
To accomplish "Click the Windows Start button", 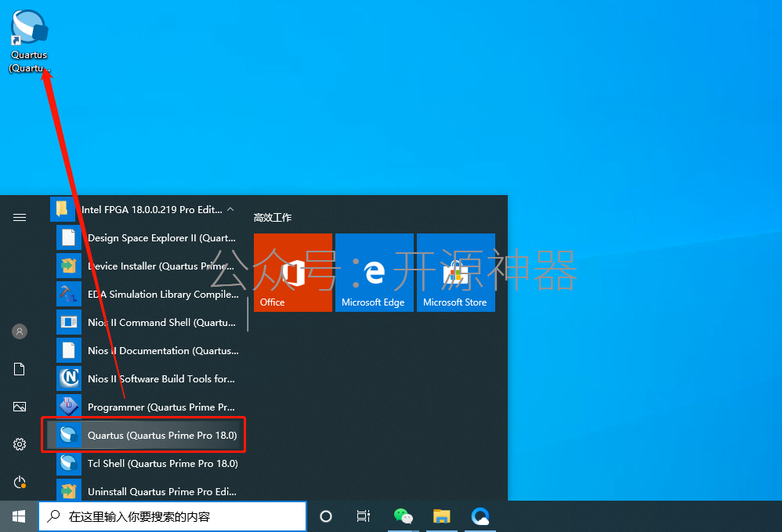I will 19,516.
